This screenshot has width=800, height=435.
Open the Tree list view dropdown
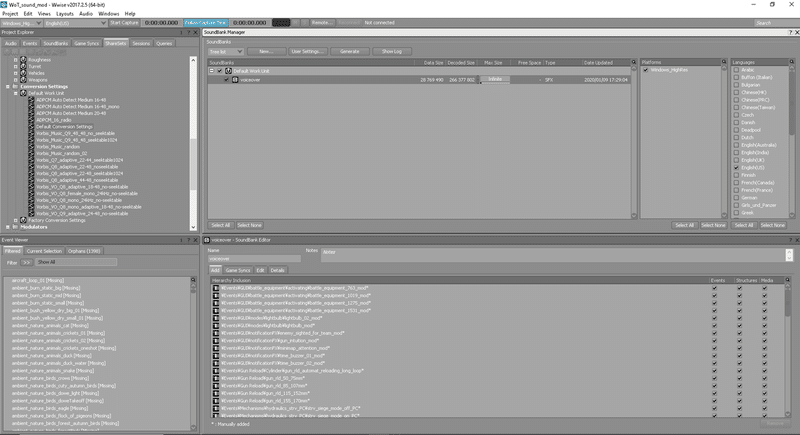pos(226,52)
